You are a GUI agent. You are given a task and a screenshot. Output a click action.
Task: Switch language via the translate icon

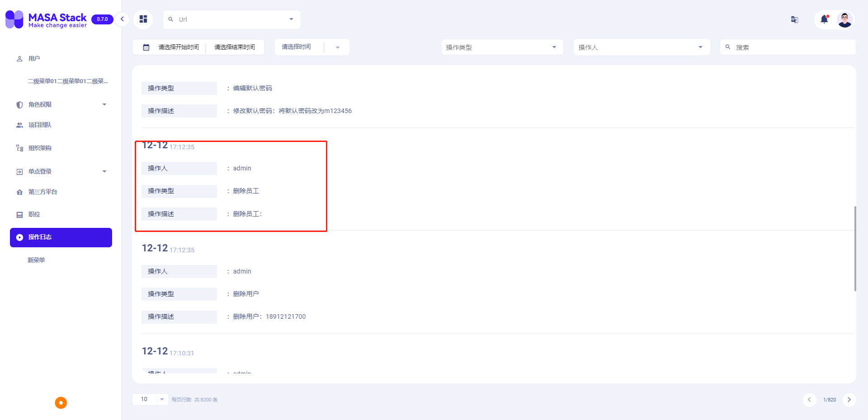point(794,19)
